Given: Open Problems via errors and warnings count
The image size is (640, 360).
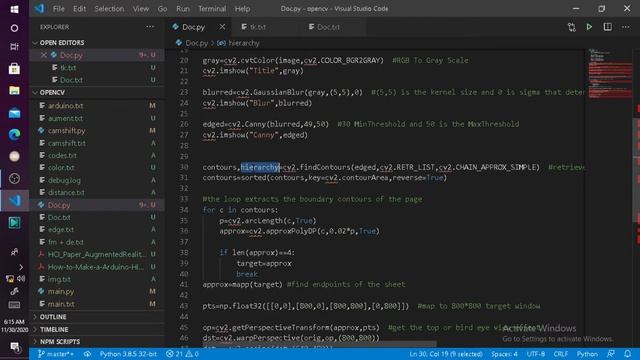Looking at the screenshot, I should 182,354.
